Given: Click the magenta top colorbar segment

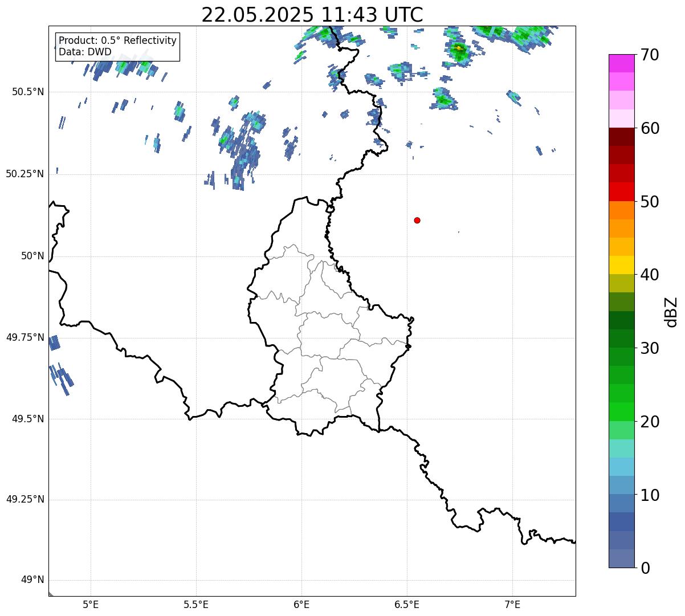Looking at the screenshot, I should [x=622, y=63].
